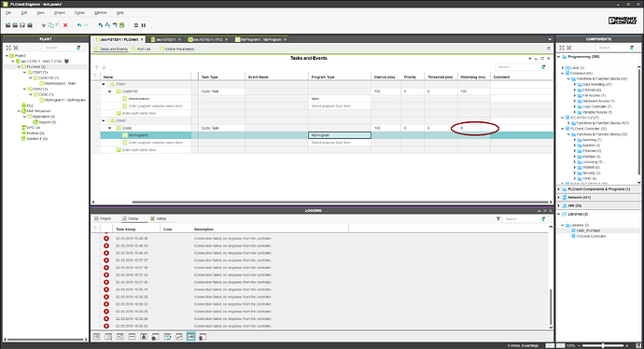Close the axc-f-2152-1 / PLCnext editor tab
This screenshot has width=644, height=349.
coord(142,39)
